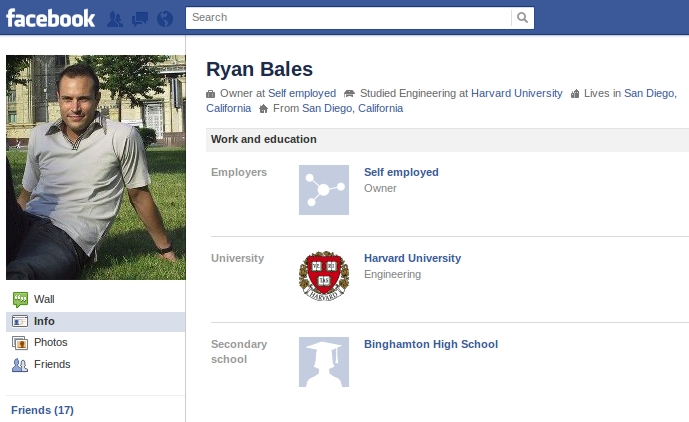Click Work and education section header
This screenshot has height=422, width=689.
[x=447, y=140]
